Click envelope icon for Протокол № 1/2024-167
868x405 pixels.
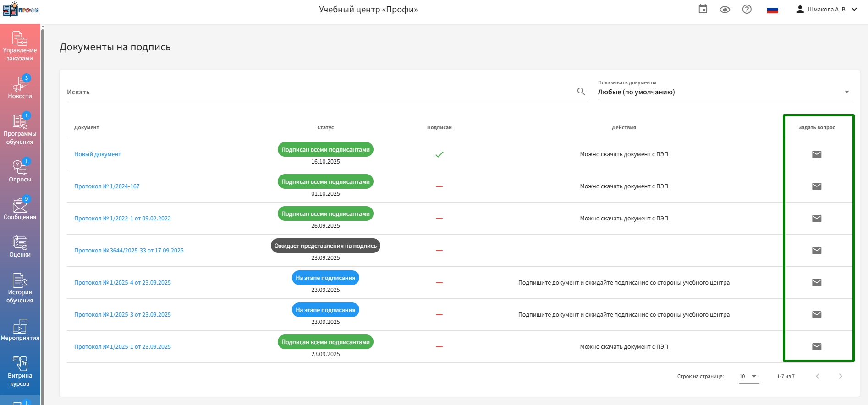[x=816, y=186]
